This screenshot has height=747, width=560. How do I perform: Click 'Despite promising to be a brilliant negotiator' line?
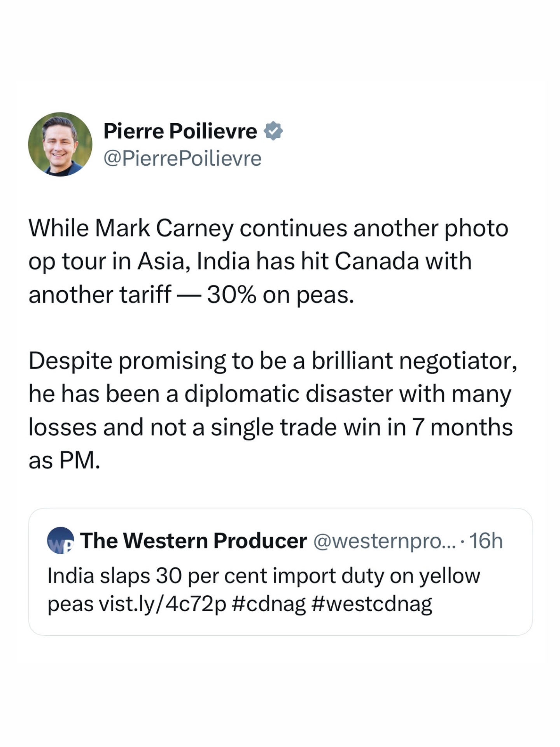pos(272,361)
